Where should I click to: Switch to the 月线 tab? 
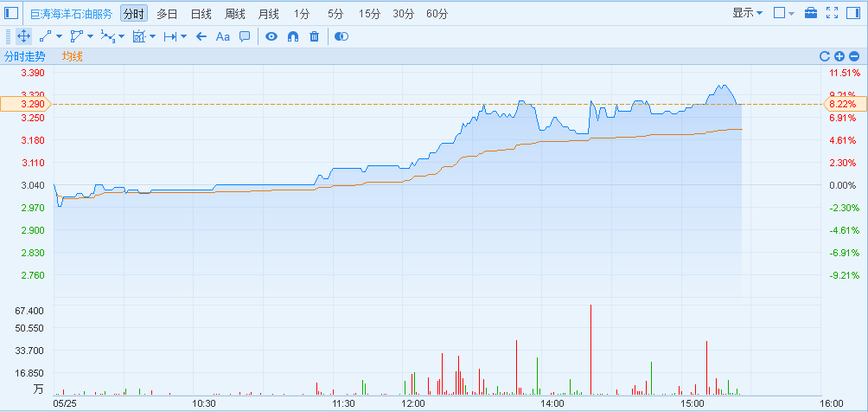tap(269, 14)
